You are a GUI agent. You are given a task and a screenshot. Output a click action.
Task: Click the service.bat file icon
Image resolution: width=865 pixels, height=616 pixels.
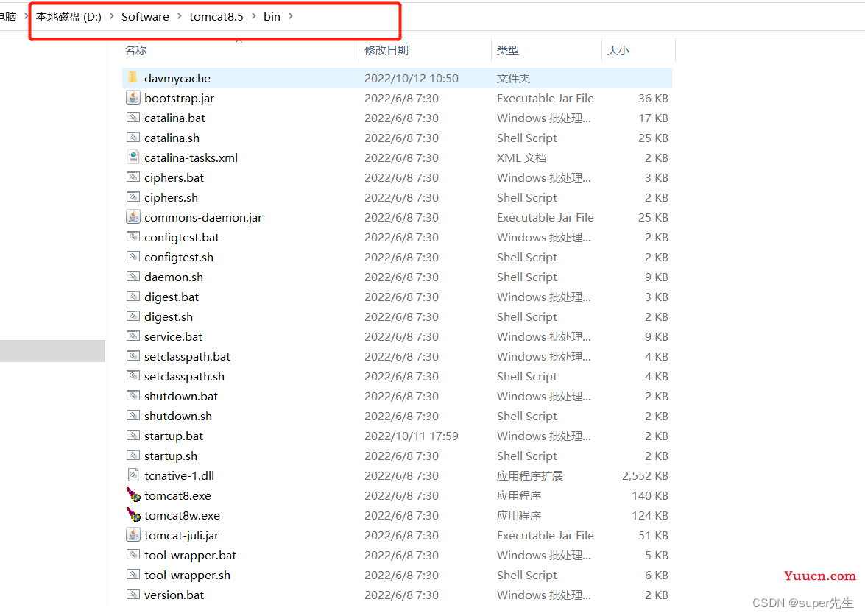click(x=133, y=336)
